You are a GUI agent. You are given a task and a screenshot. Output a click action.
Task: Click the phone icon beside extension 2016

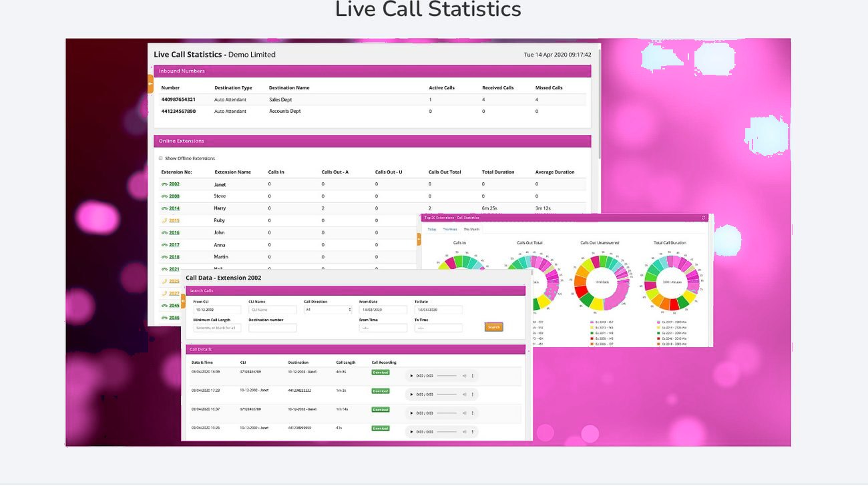pos(164,233)
